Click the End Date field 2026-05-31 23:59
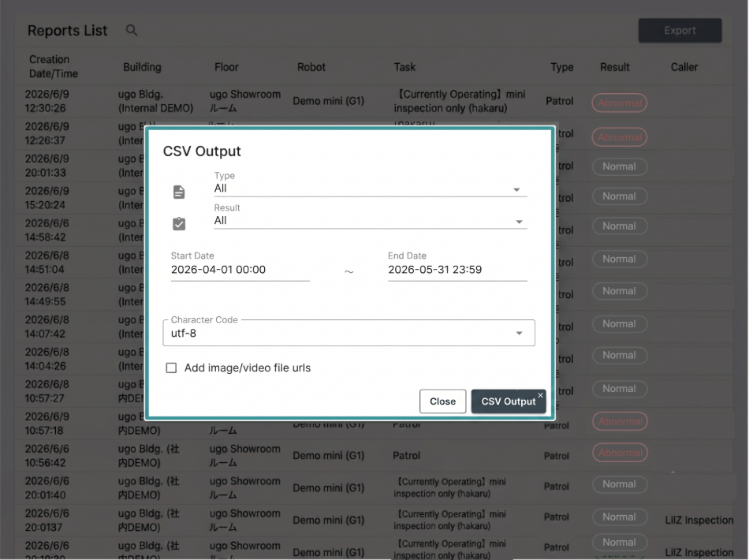The image size is (749, 560). [457, 270]
